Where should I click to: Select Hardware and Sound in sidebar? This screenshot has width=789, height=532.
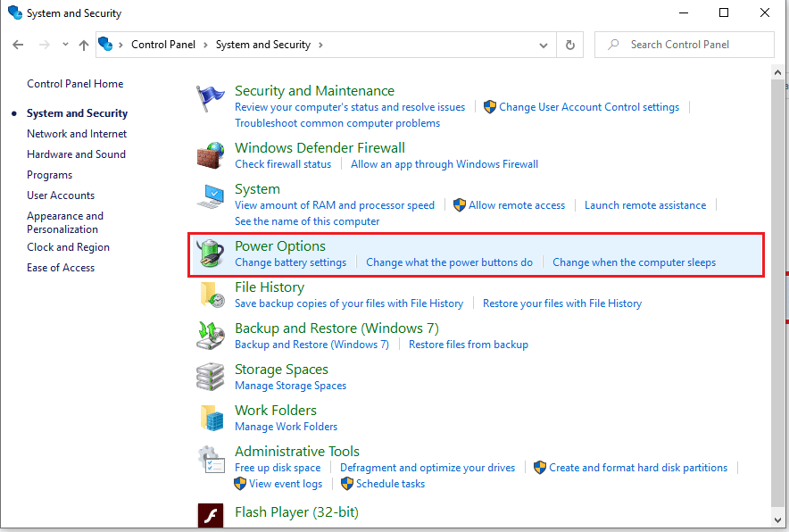point(76,154)
